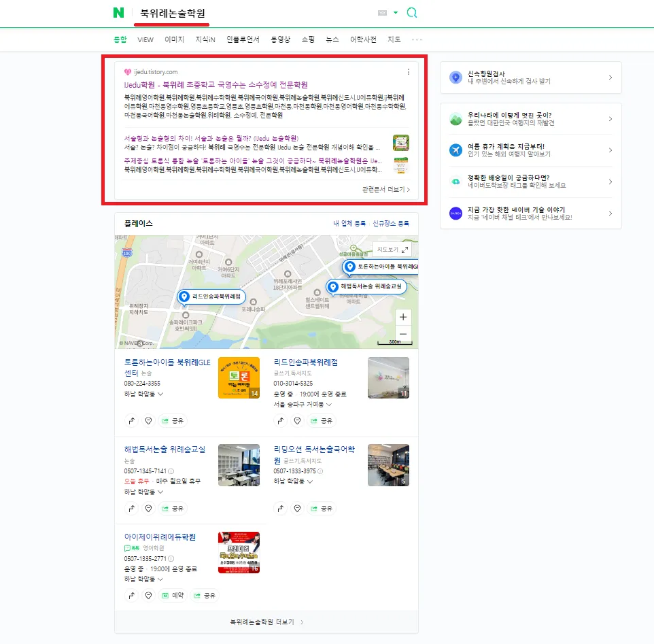The width and height of the screenshot is (654, 644).
Task: Open the 신속항원검사 side card
Action: 530,78
